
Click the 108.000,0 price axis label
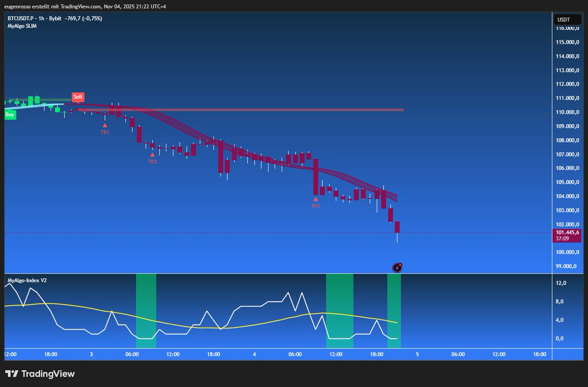[567, 140]
